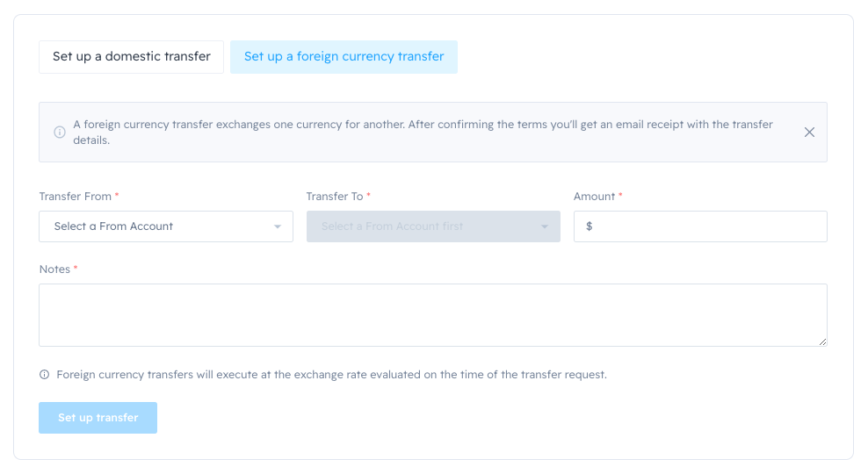Switch to the domestic transfer tab
The image size is (868, 474).
(131, 57)
